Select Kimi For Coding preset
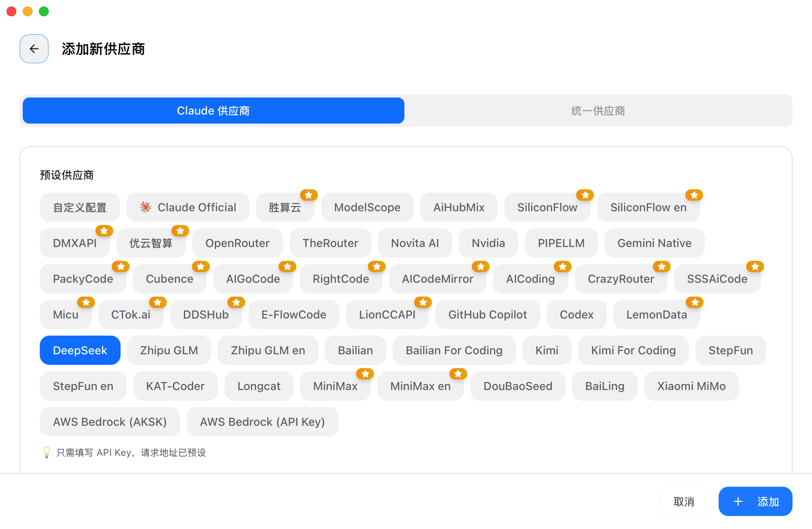The image size is (812, 529). pos(633,350)
